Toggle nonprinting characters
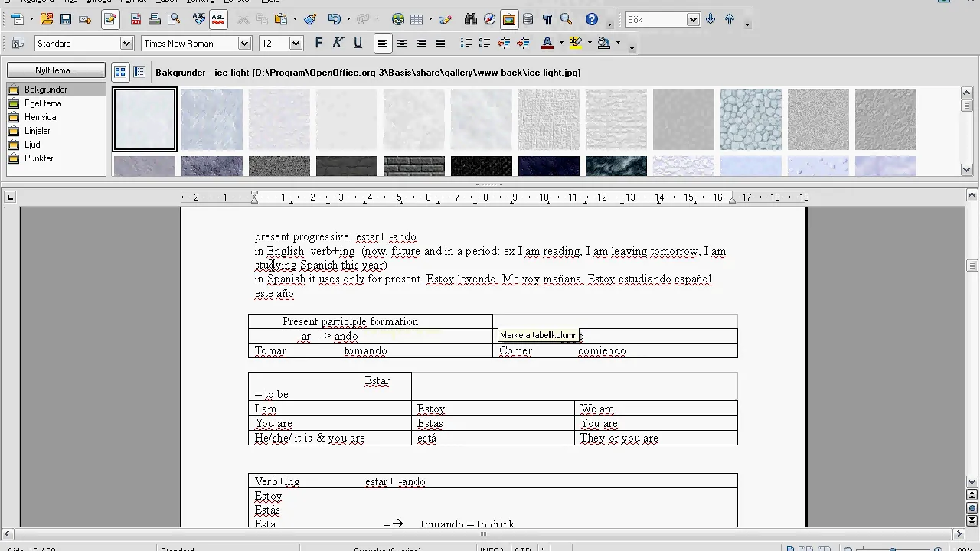Screen dimensions: 980x551 (x=547, y=20)
